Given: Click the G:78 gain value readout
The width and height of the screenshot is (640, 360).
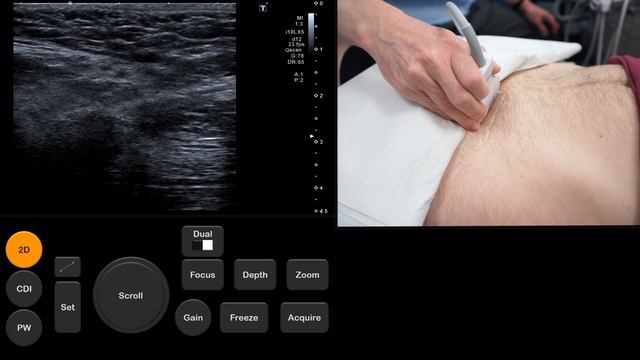Looking at the screenshot, I should point(298,56).
